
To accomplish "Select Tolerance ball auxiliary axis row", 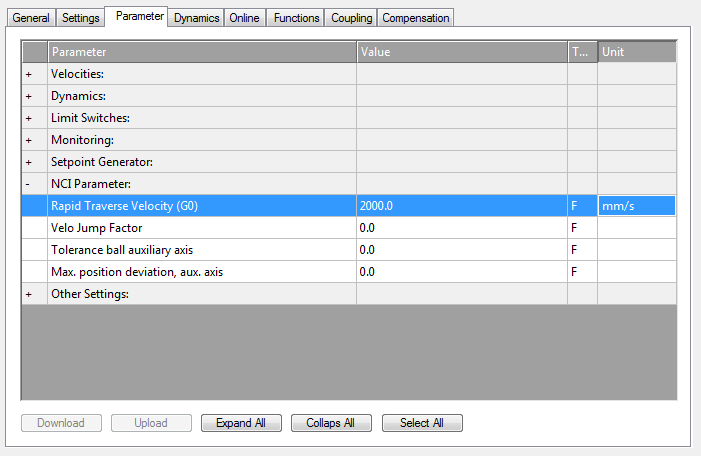I will tap(349, 250).
